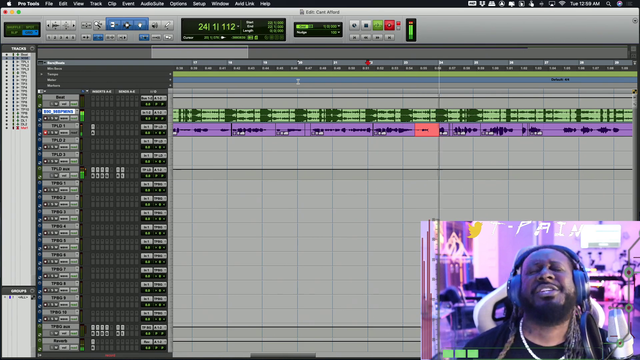
Task: Expand the Tempo ruler
Action: 41,74
